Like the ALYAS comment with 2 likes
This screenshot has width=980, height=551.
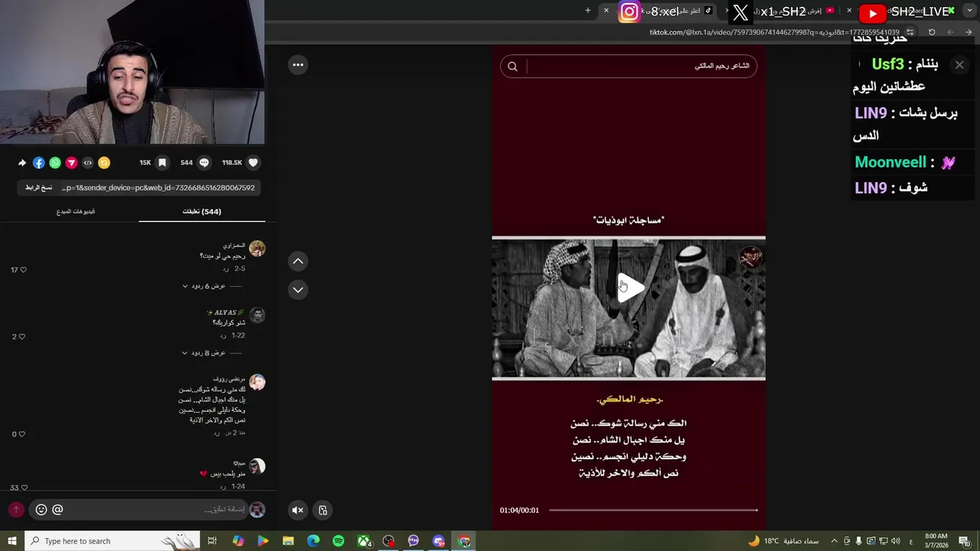pos(21,336)
